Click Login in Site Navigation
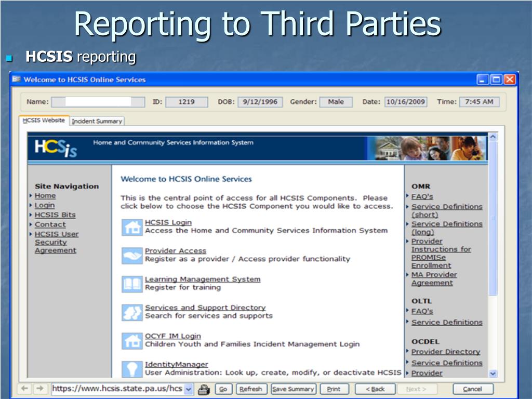 [45, 205]
